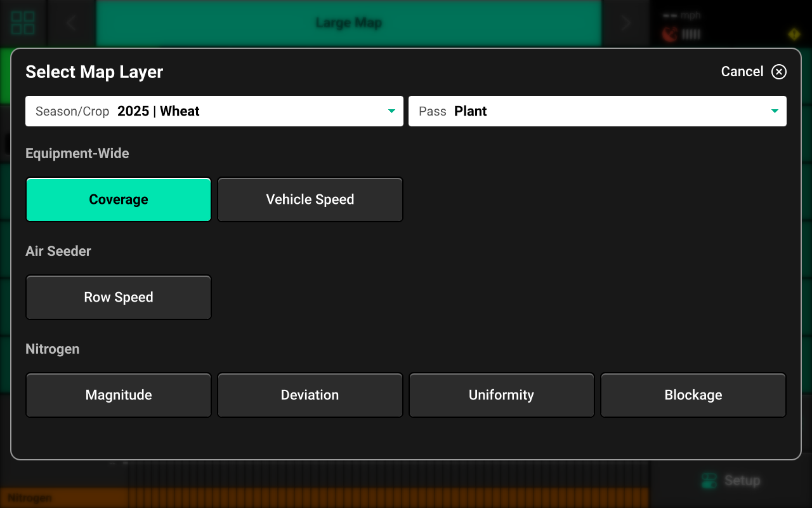Image resolution: width=812 pixels, height=508 pixels.
Task: Select the Vehicle Speed map layer
Action: pos(310,199)
